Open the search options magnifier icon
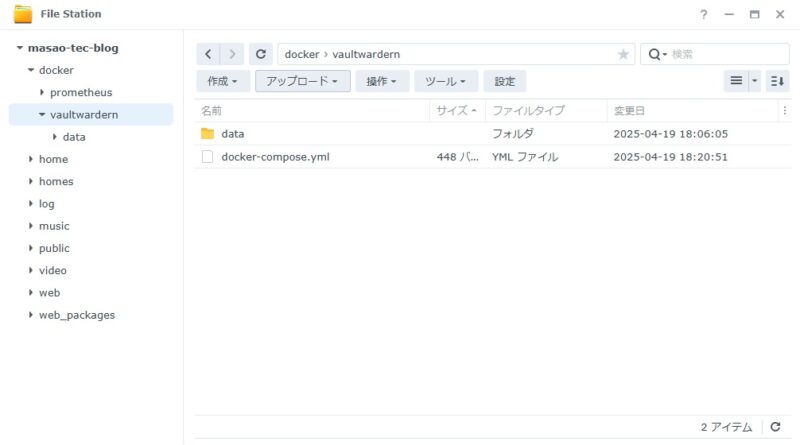 657,54
